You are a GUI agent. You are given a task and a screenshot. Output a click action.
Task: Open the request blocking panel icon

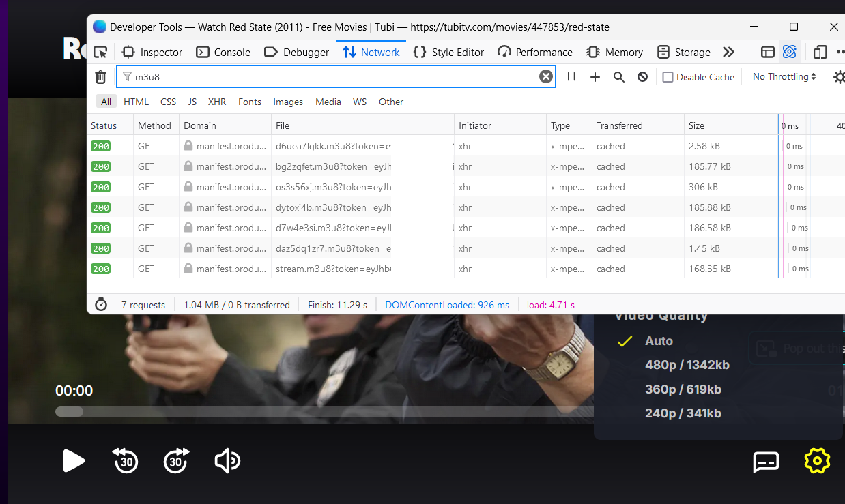pos(642,77)
